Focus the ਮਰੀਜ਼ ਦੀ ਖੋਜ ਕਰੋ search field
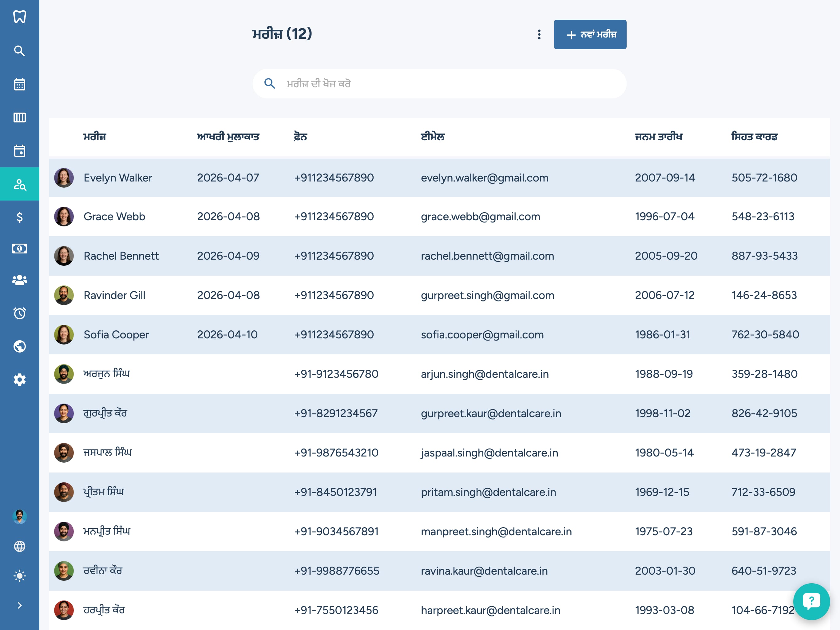 439,84
